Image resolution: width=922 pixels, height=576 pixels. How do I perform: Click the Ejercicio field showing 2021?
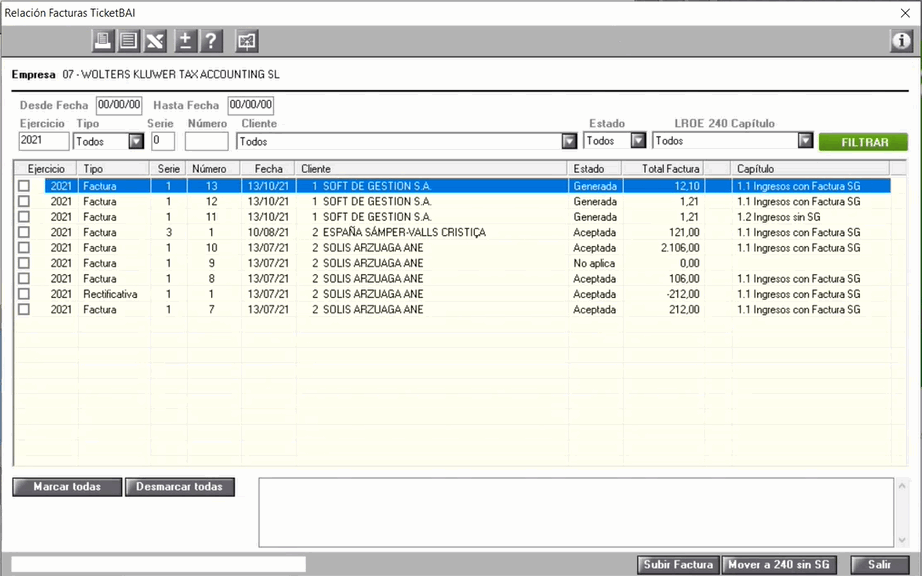(44, 141)
